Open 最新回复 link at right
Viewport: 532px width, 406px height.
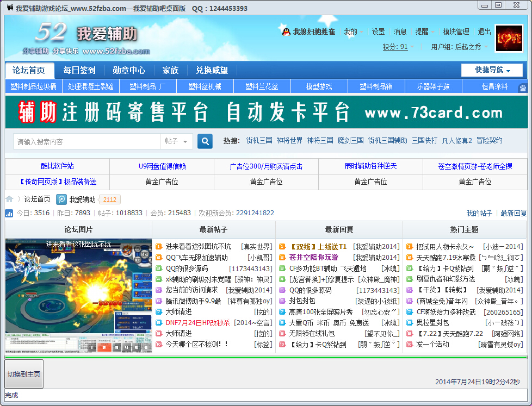point(514,213)
